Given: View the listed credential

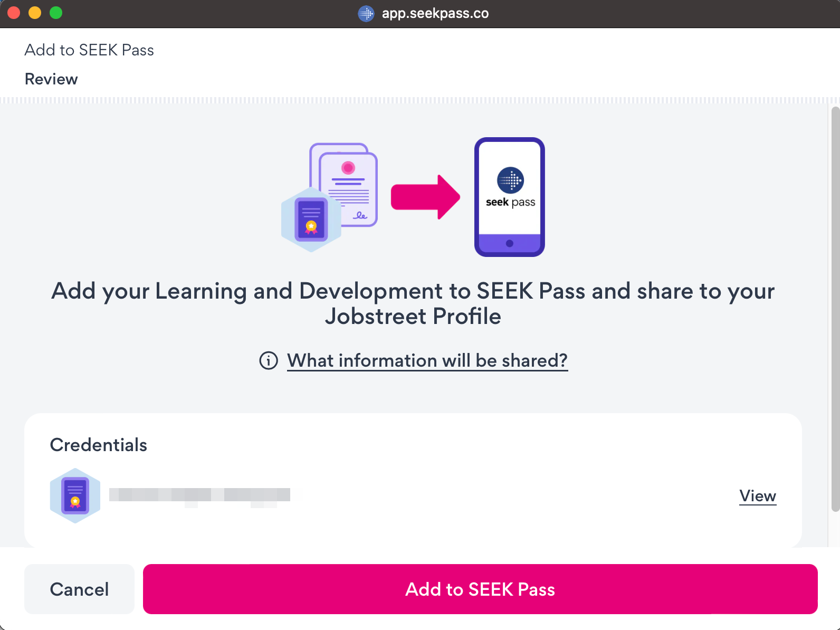Looking at the screenshot, I should [757, 496].
